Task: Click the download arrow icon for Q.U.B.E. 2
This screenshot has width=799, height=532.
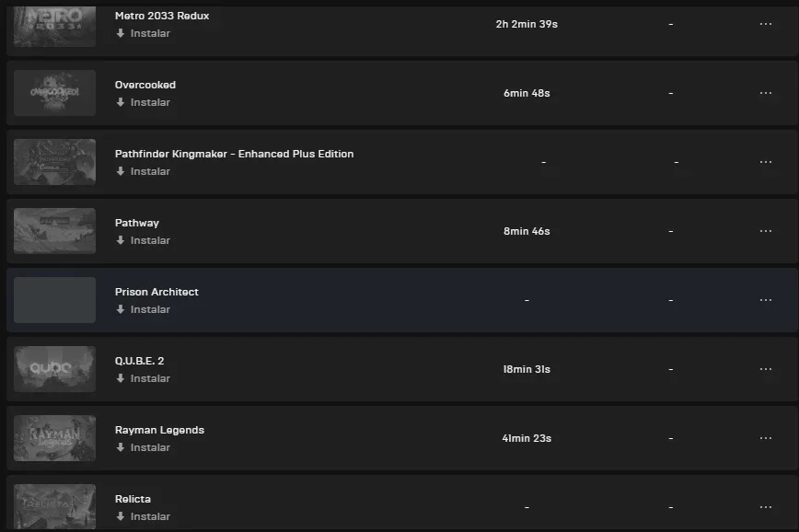Action: coord(121,378)
